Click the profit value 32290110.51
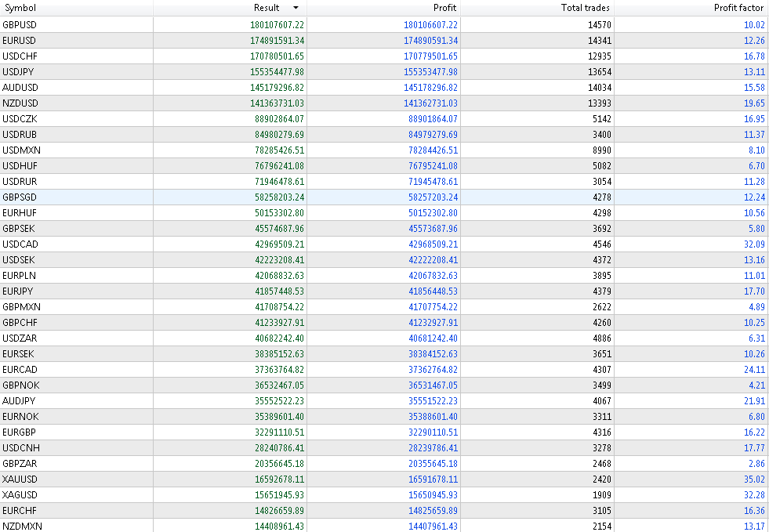This screenshot has height=532, width=769. point(433,432)
